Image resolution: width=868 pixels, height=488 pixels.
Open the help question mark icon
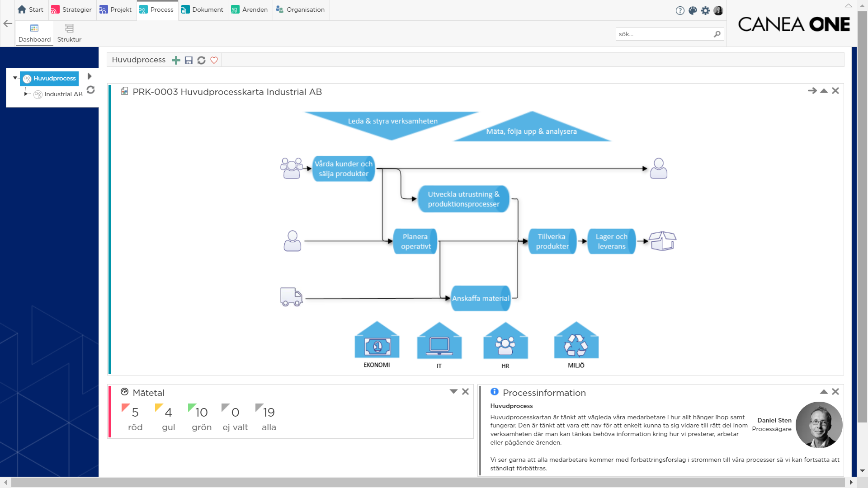click(x=680, y=10)
